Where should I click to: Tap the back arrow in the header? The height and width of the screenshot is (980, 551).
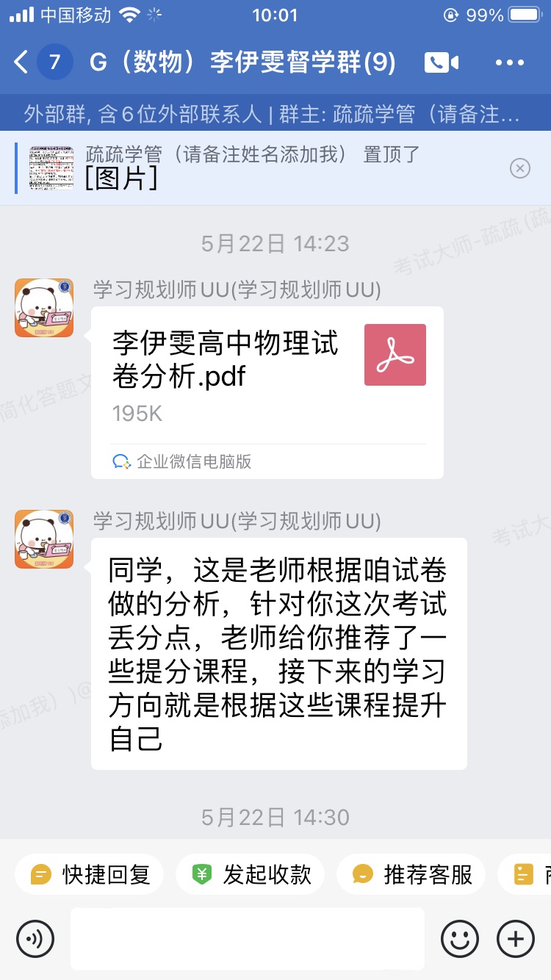pos(21,62)
